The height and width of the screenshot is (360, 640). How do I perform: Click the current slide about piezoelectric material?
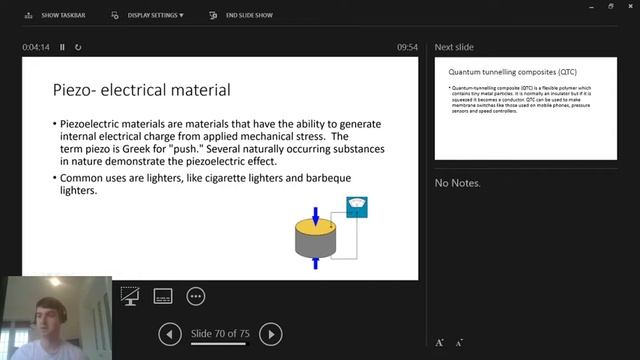tap(220, 168)
